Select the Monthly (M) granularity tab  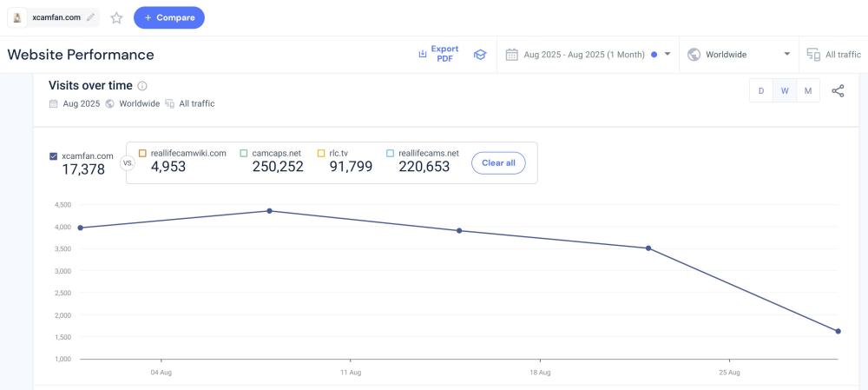pyautogui.click(x=808, y=91)
